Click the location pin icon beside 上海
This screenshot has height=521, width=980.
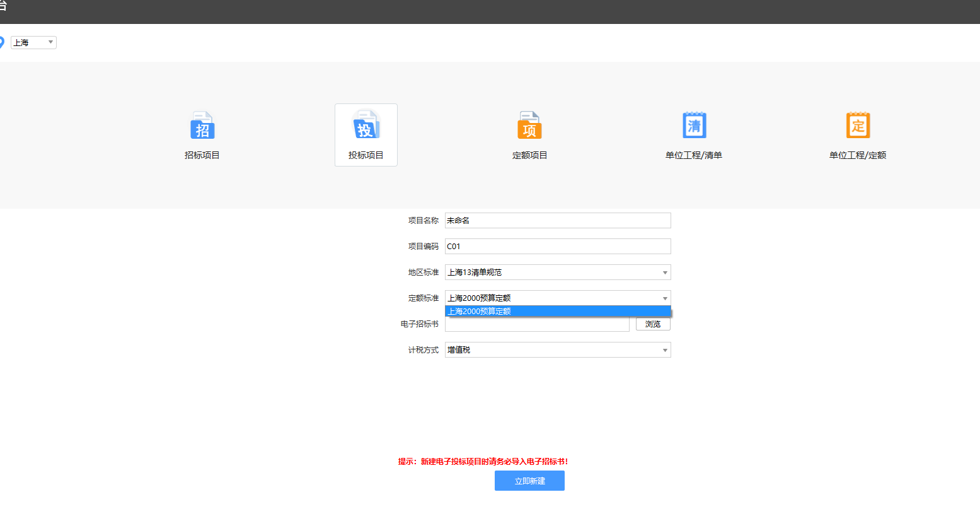pyautogui.click(x=2, y=42)
